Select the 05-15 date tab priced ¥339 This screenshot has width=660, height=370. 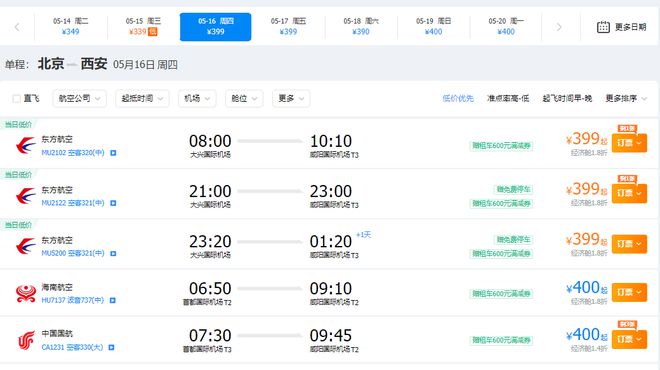[143, 27]
